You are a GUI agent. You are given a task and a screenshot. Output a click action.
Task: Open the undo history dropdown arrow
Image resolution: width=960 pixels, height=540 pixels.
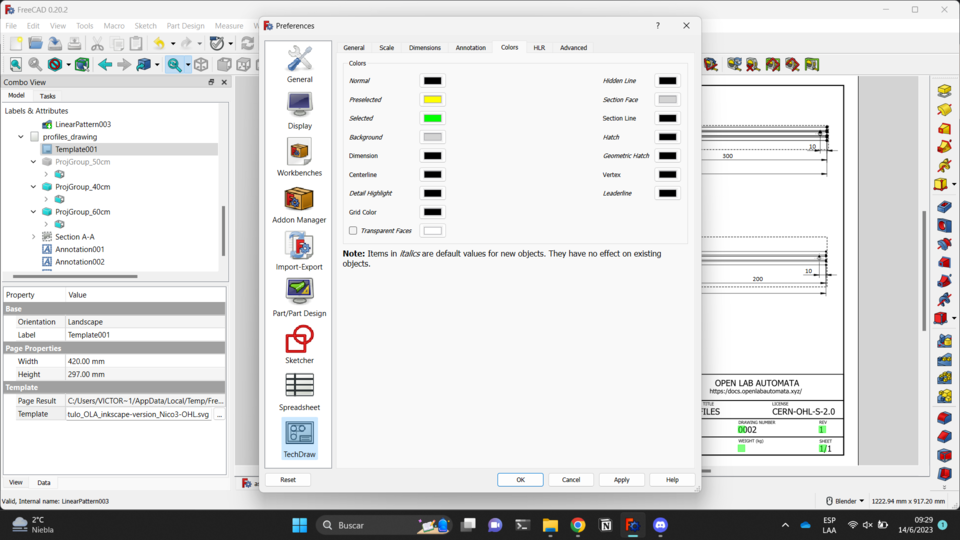(x=173, y=43)
